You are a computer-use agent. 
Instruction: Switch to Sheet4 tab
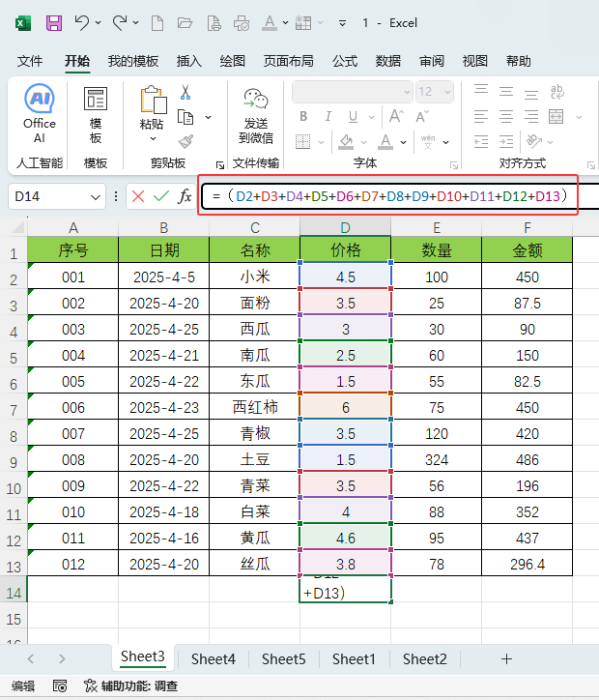(214, 659)
